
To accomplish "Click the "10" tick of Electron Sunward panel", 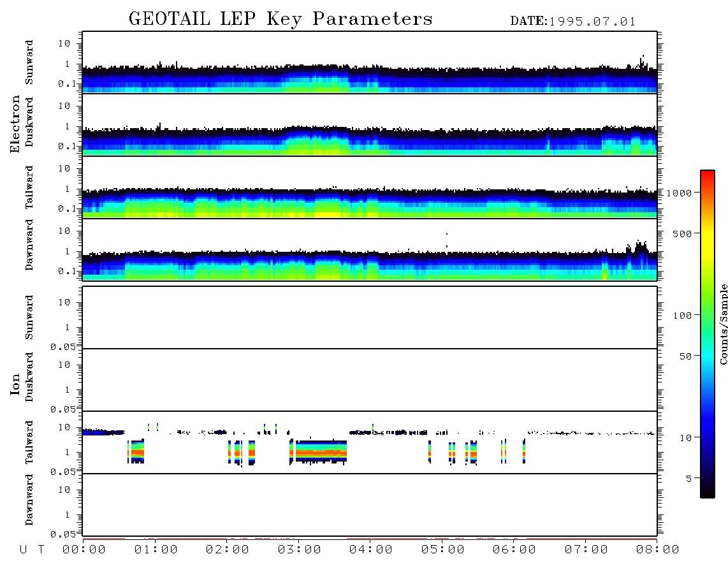I will (64, 43).
